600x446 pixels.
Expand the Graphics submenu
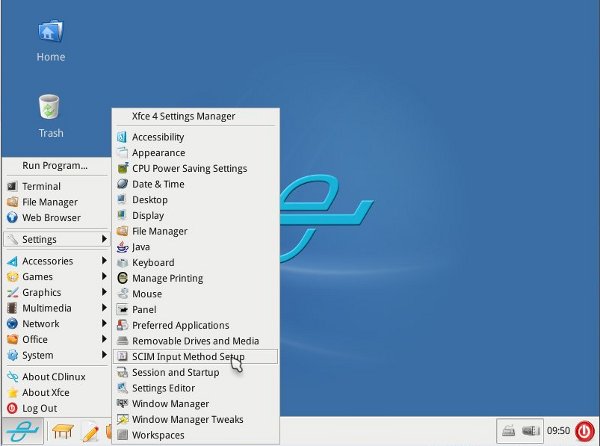point(57,292)
